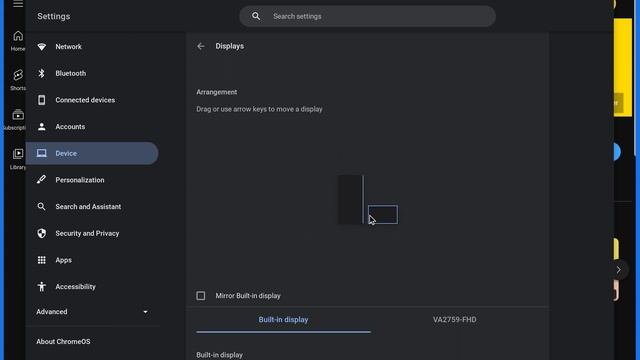
Task: Click the Bluetooth icon in sidebar
Action: [41, 73]
